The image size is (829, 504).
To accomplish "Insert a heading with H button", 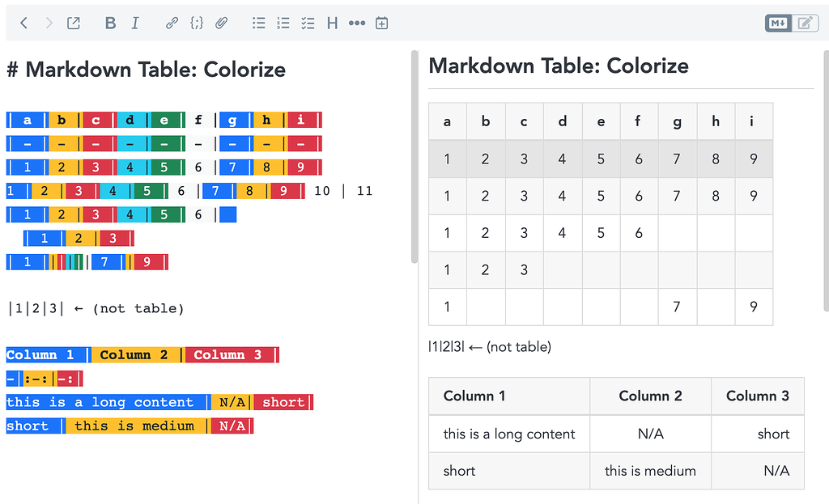I will [332, 23].
